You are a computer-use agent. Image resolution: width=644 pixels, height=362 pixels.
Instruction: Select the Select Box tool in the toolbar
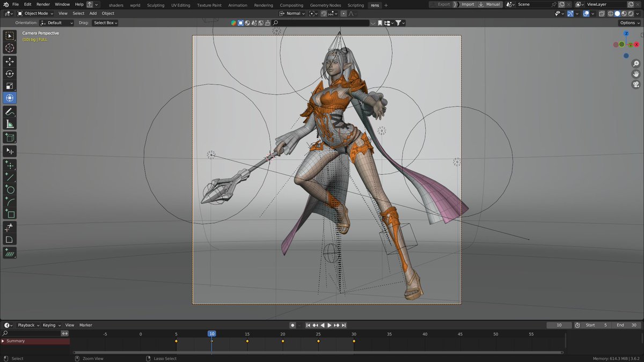(10, 36)
